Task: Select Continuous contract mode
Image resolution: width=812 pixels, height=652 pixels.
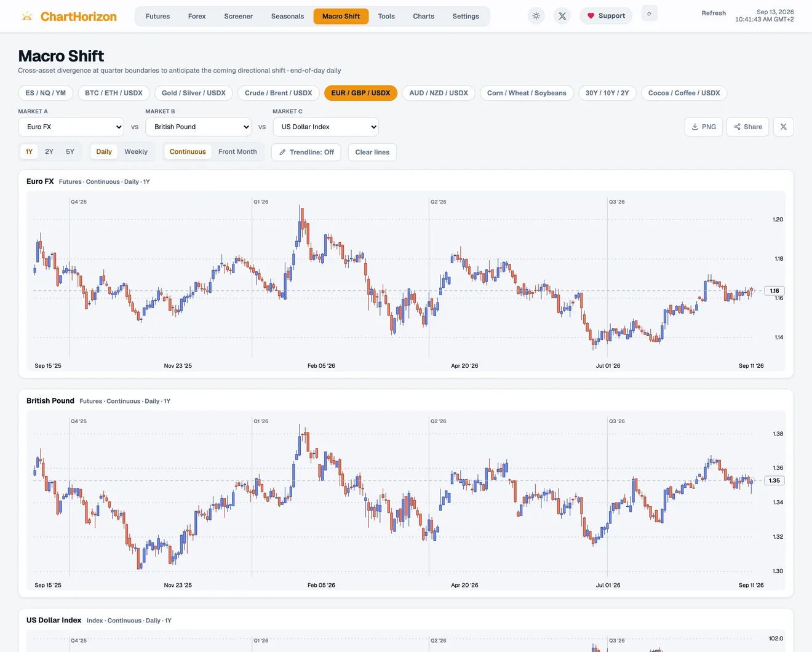Action: 188,152
